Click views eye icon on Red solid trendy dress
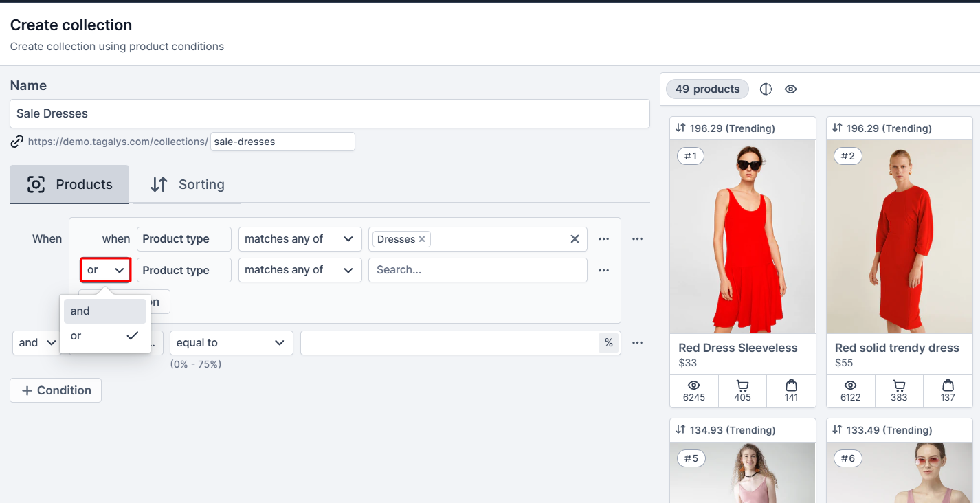980x503 pixels. pos(850,385)
